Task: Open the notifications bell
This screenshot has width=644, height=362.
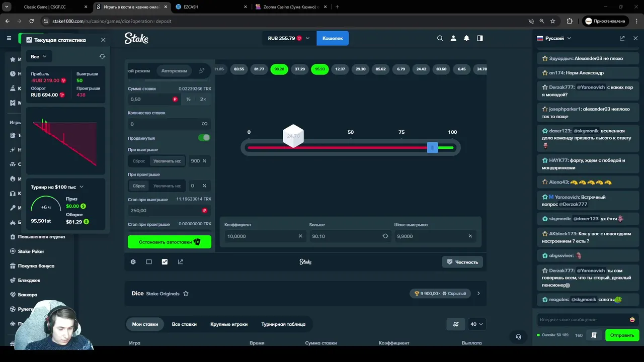Action: point(466,38)
